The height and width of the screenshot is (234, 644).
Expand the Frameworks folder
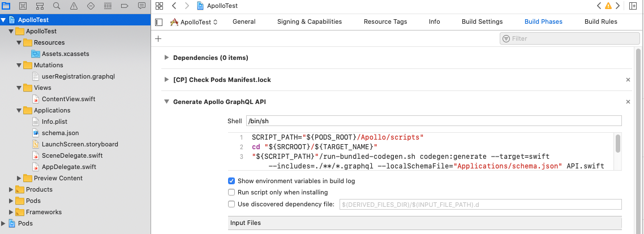pos(11,212)
